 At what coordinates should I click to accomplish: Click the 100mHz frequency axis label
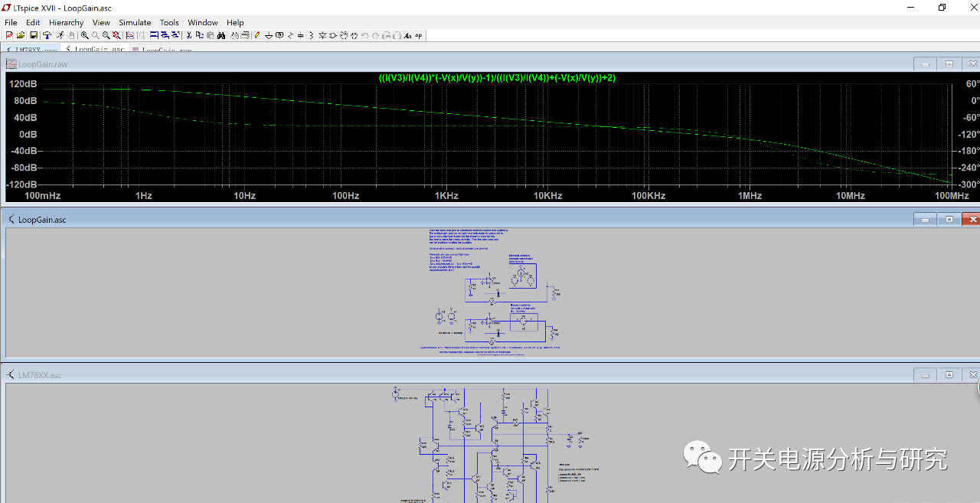point(43,196)
